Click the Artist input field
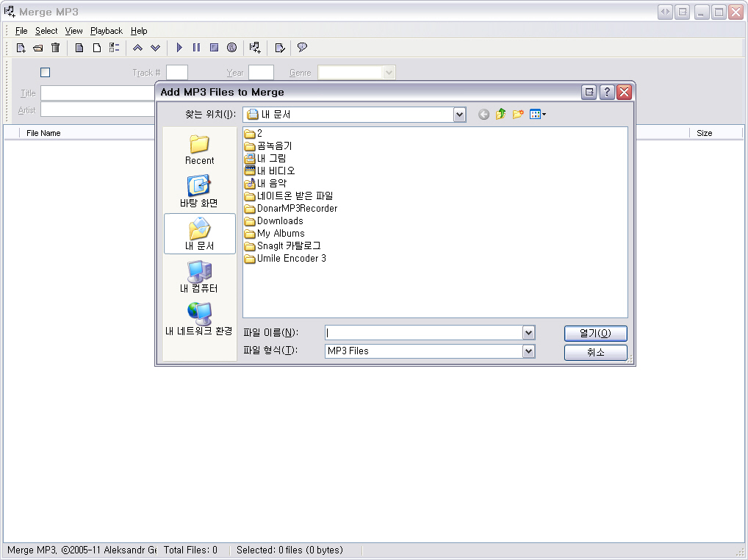748x560 pixels. [98, 110]
